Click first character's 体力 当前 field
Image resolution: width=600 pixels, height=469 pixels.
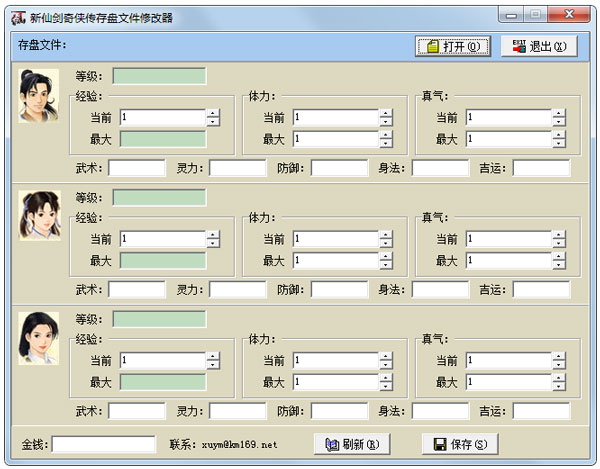pyautogui.click(x=336, y=117)
